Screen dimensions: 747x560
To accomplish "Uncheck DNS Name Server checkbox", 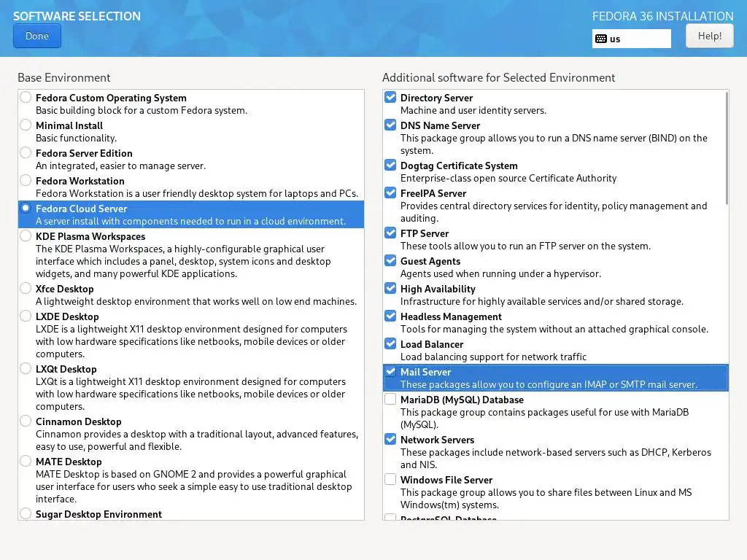I will tap(390, 125).
